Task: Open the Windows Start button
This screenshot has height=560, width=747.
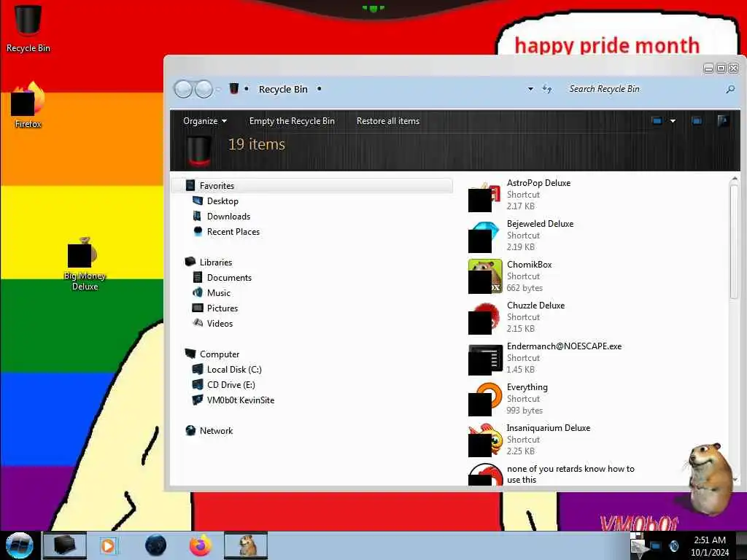Action: point(19,545)
